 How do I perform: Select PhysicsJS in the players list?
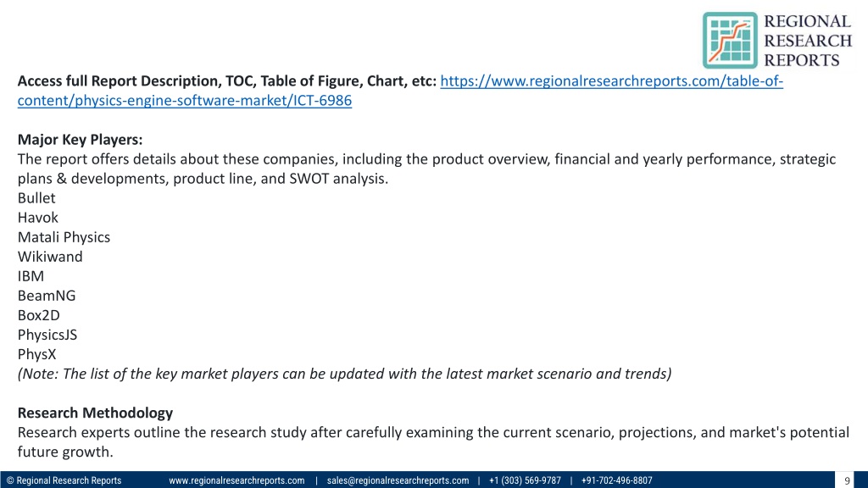click(47, 335)
